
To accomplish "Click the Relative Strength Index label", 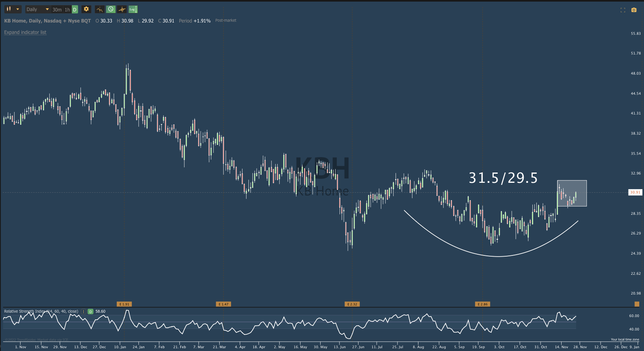I will pyautogui.click(x=41, y=312).
